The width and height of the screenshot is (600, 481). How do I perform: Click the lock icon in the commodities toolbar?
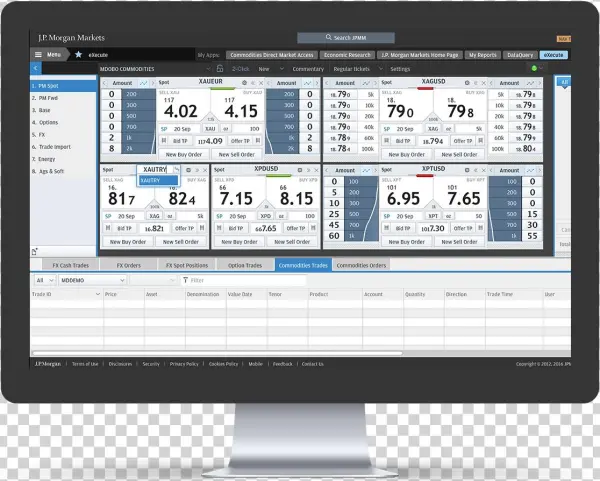[x=219, y=69]
